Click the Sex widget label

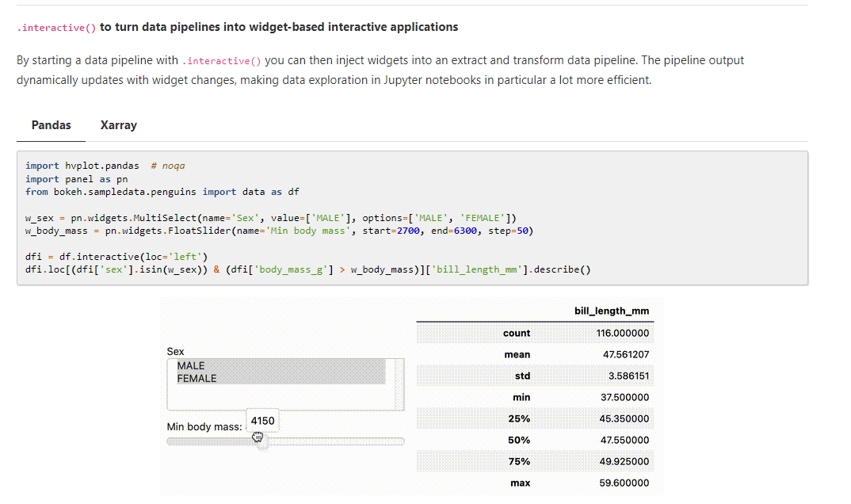pyautogui.click(x=174, y=351)
